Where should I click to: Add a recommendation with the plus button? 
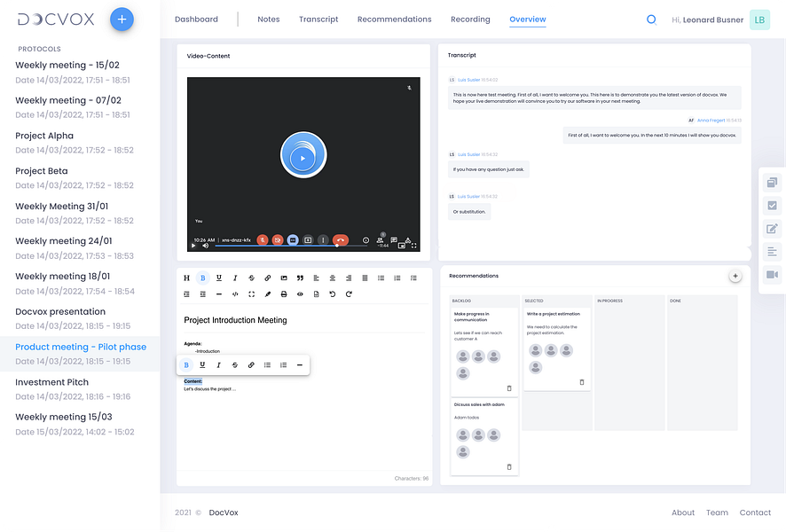click(x=735, y=276)
